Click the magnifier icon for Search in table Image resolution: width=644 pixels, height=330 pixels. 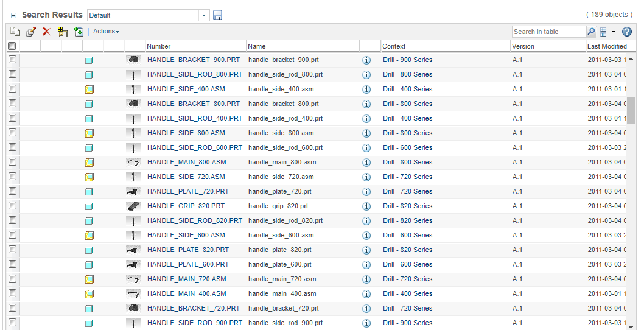[592, 32]
